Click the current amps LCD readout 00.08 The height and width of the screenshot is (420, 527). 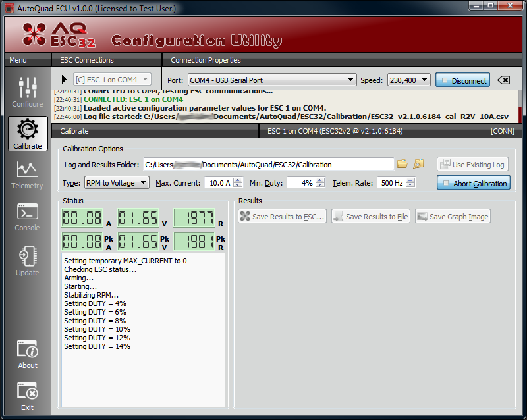(x=83, y=218)
